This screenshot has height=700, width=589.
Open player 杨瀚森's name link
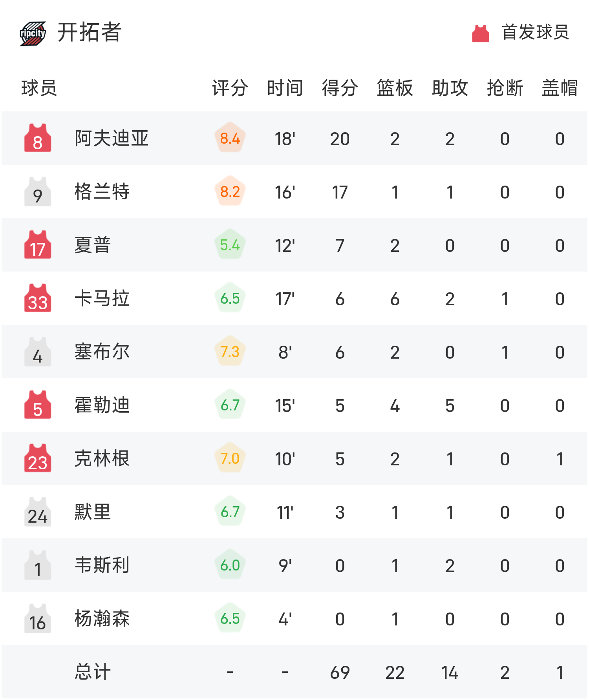[x=102, y=619]
